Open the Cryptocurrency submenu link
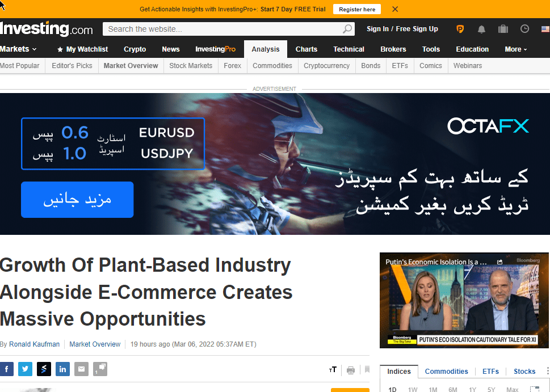 click(x=326, y=66)
